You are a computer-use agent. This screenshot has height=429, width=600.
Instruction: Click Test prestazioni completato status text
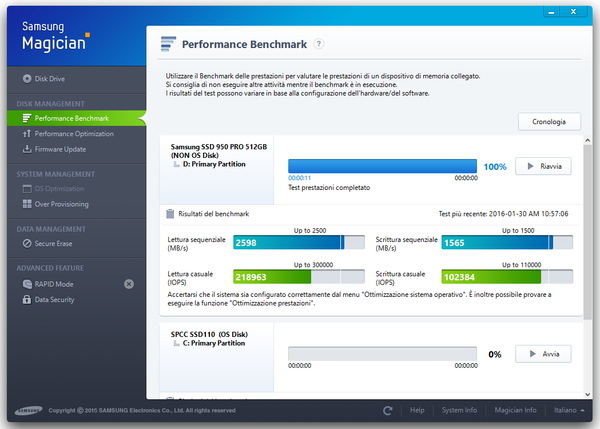point(329,188)
